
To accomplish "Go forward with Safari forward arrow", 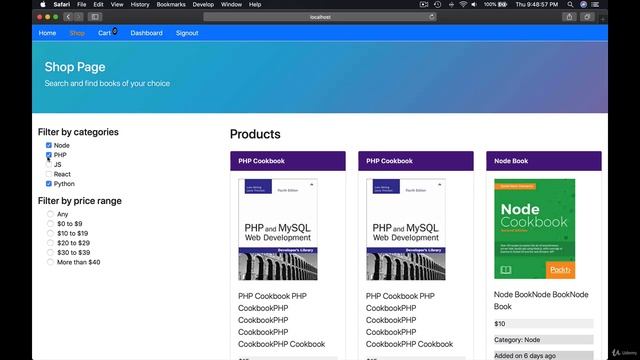I will click(78, 17).
